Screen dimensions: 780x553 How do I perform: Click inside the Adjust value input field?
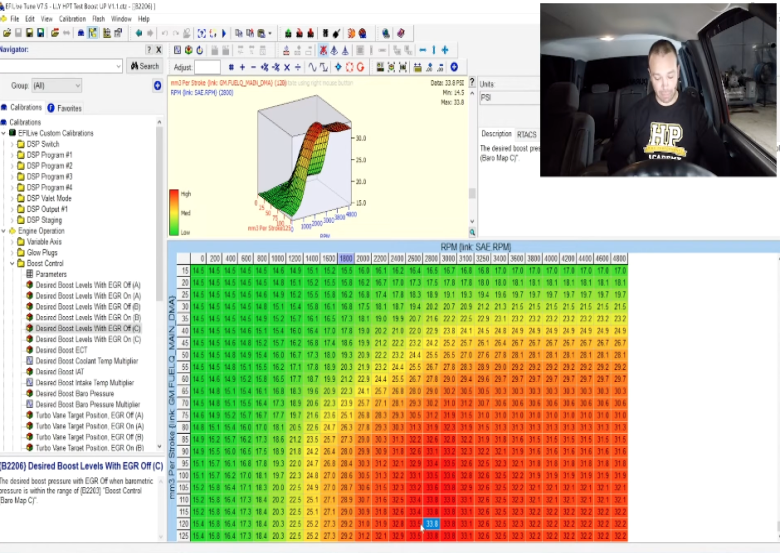(207, 67)
